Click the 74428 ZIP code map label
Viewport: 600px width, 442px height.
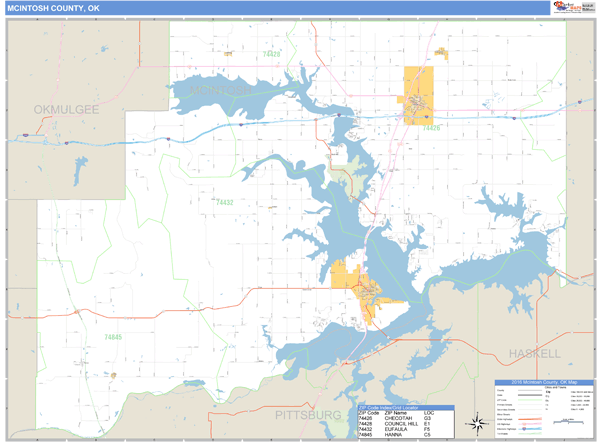(x=271, y=54)
